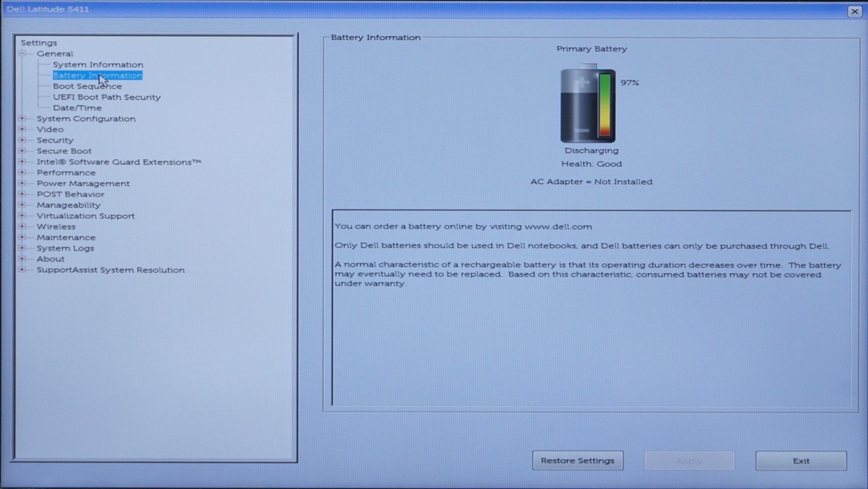The image size is (868, 489).
Task: Select System Configuration category label
Action: (86, 119)
